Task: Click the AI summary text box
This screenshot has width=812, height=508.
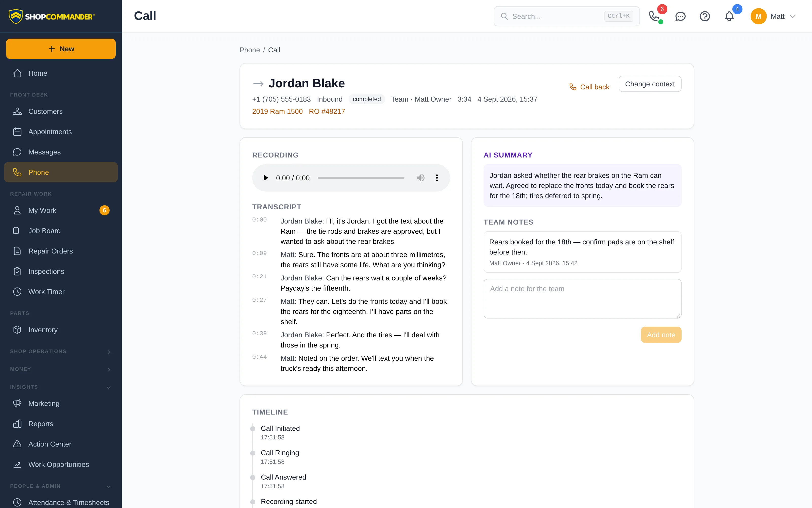Action: tap(582, 185)
